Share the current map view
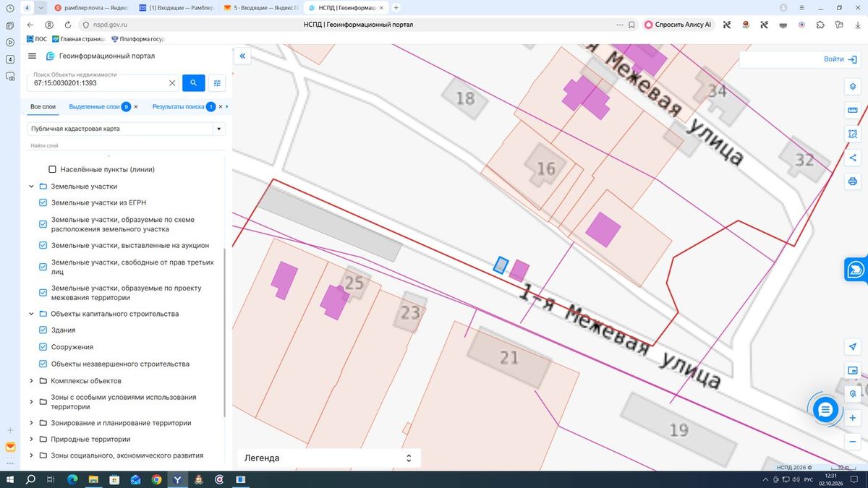Image resolution: width=868 pixels, height=488 pixels. (853, 158)
